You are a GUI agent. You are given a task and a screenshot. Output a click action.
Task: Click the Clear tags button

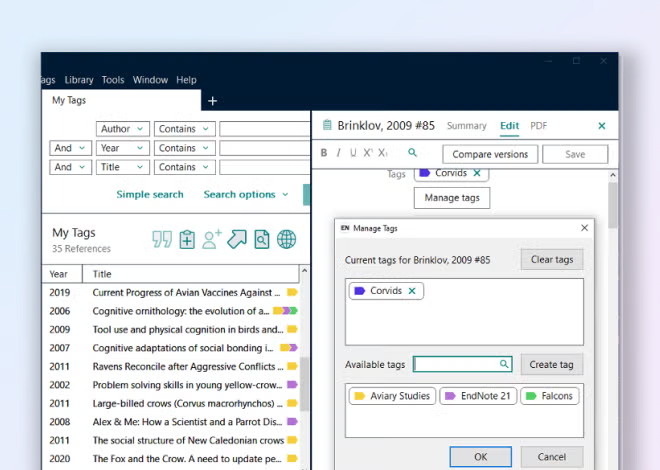pos(551,260)
